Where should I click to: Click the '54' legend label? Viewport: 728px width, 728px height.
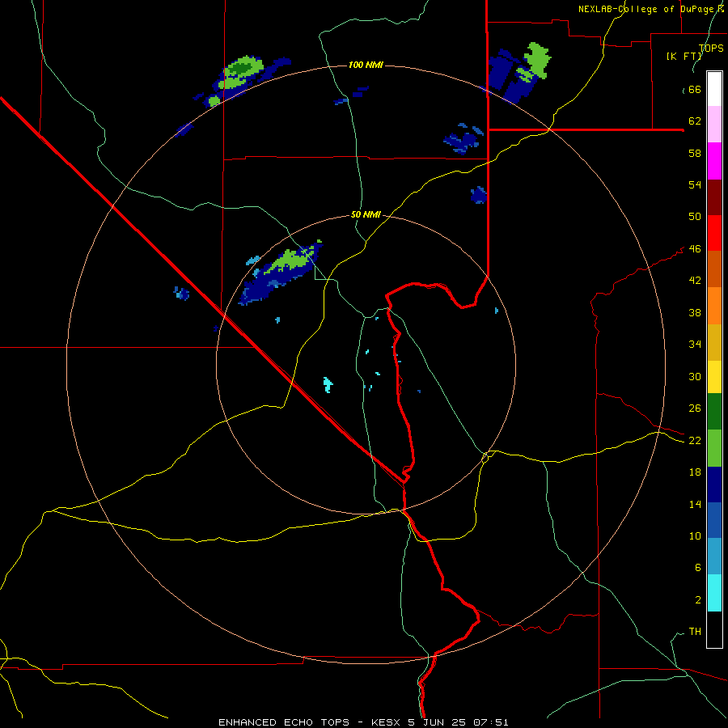click(x=695, y=184)
